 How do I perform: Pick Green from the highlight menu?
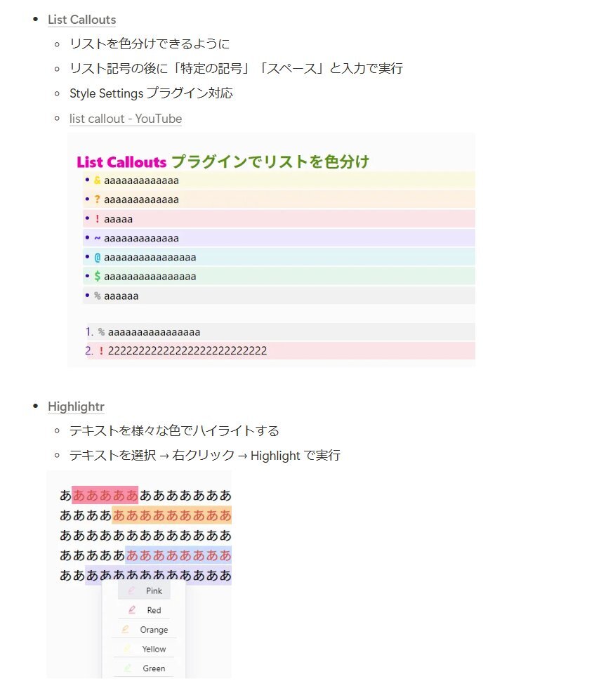tap(154, 668)
